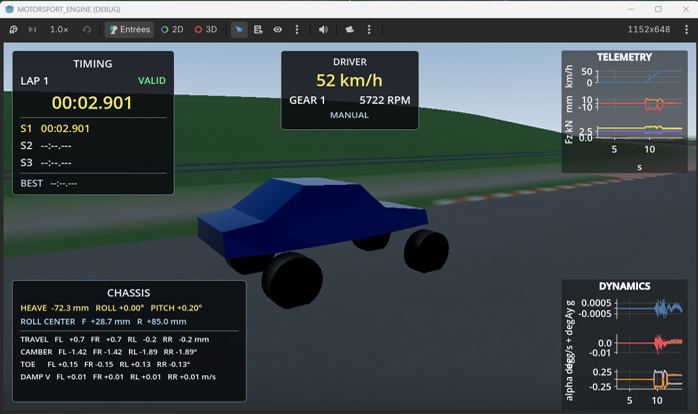Click the camber RR -1.89° value
Screen dimensions: 698x414
coord(180,352)
